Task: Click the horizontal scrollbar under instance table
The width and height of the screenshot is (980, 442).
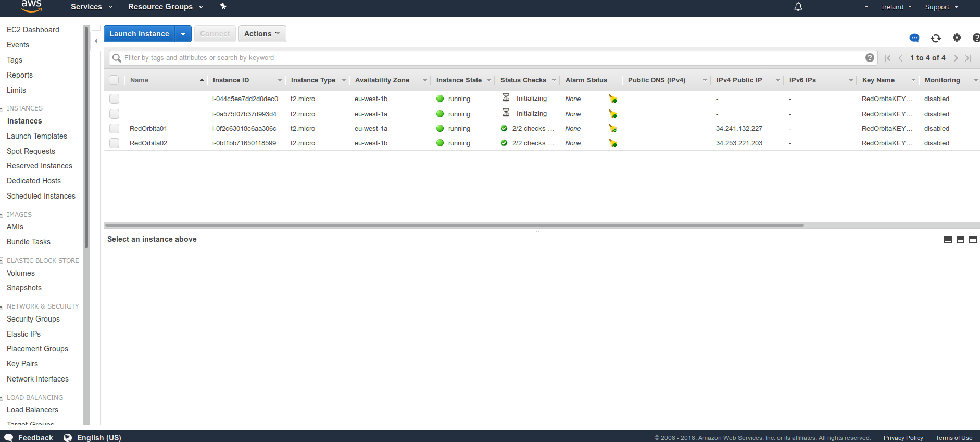Action: pos(454,225)
